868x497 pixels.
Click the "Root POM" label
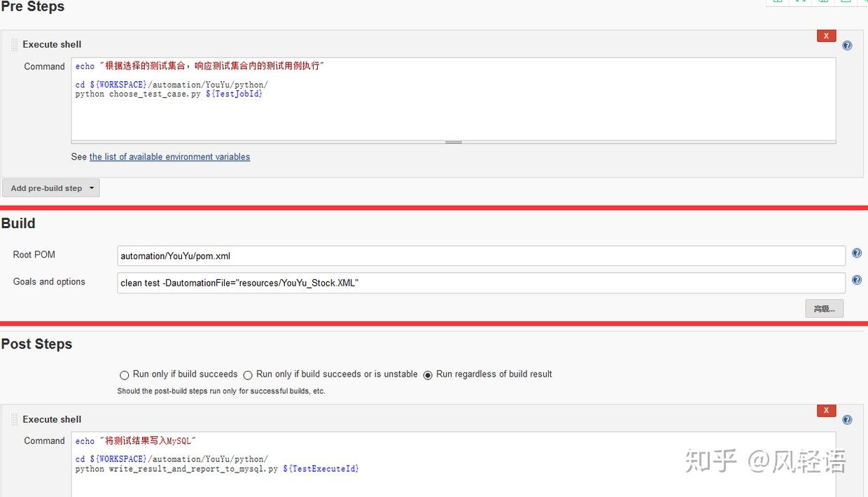coord(34,255)
